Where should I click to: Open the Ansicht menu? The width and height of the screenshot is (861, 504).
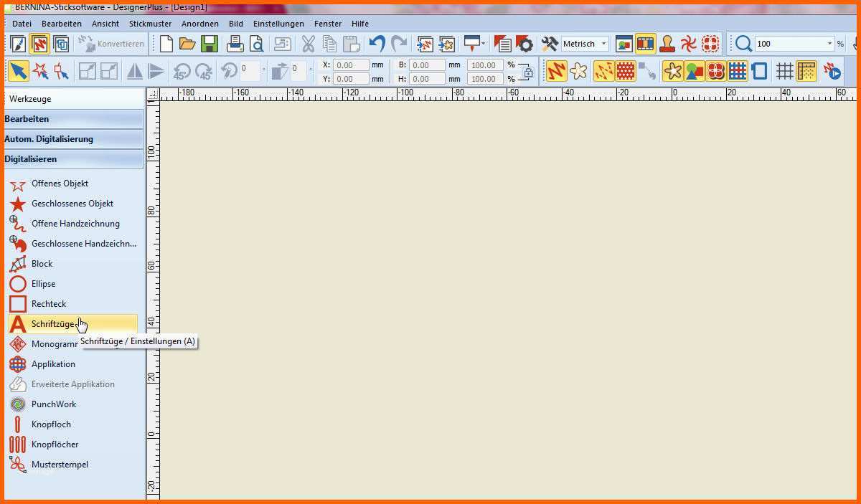coord(105,24)
